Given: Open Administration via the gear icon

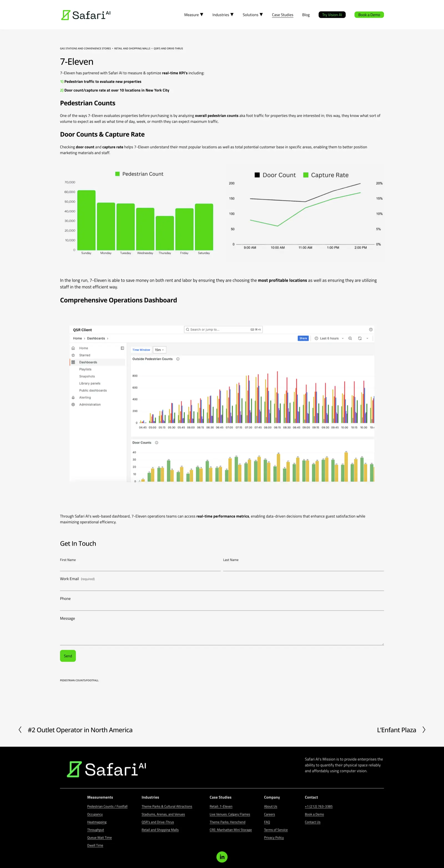Looking at the screenshot, I should (73, 404).
